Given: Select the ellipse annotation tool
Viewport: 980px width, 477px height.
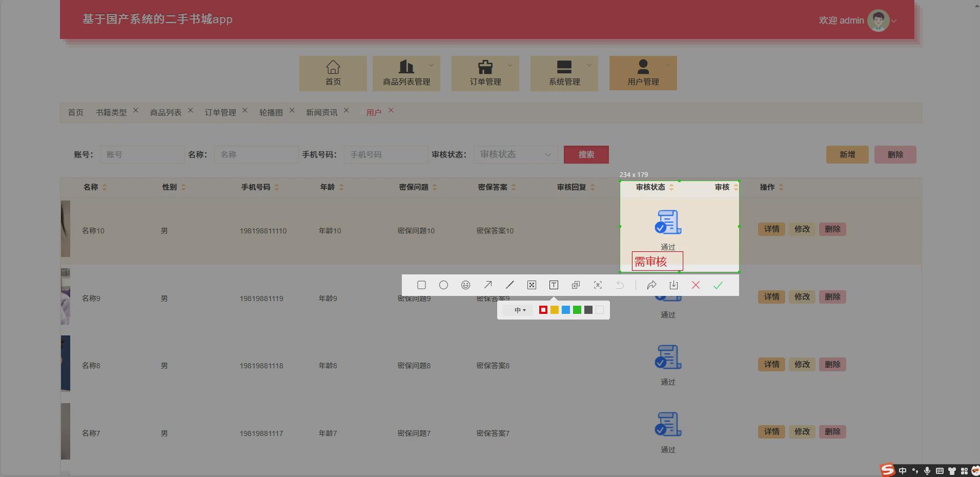Looking at the screenshot, I should [444, 285].
